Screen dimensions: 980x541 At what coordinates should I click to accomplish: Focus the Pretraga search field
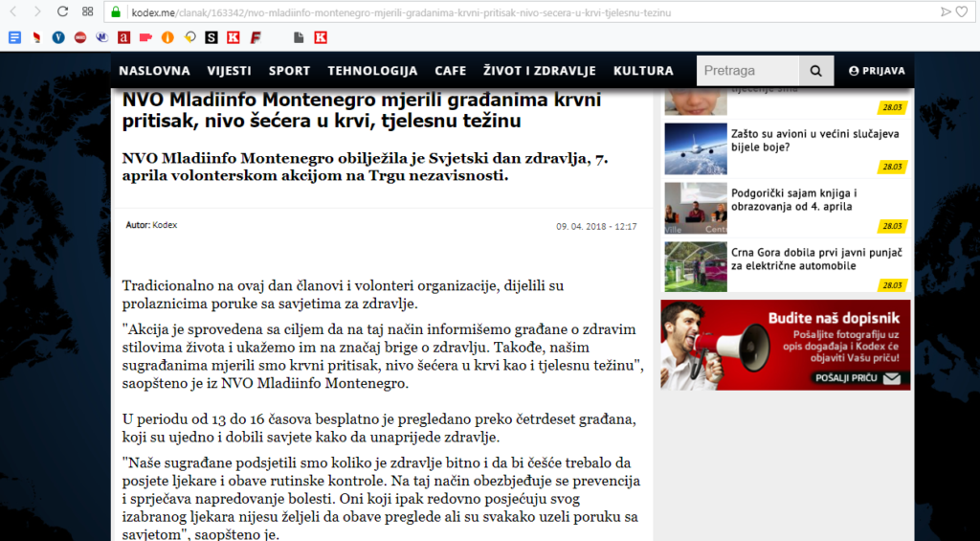pyautogui.click(x=747, y=71)
